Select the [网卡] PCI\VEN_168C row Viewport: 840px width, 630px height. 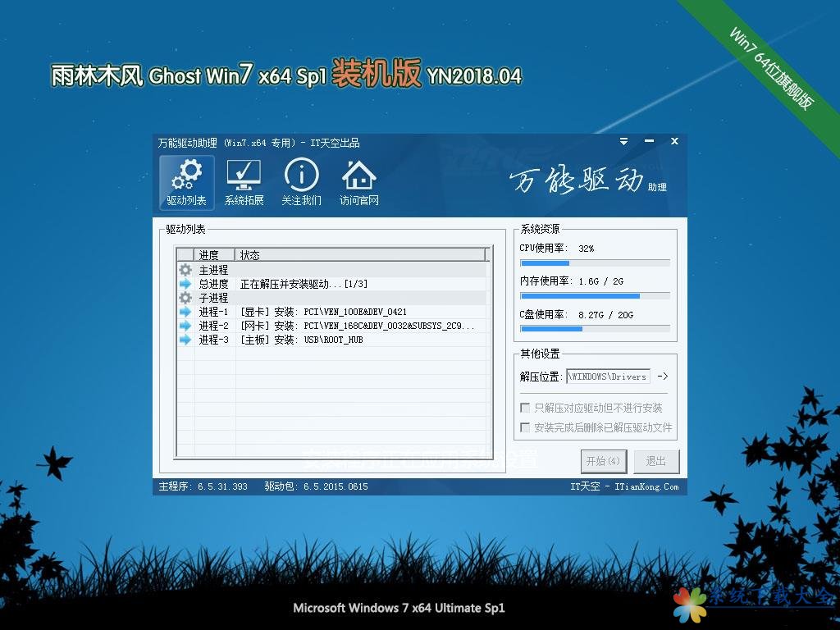click(332, 325)
